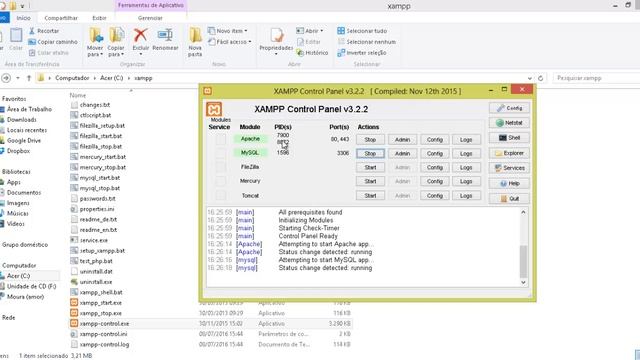This screenshot has width=640, height=360.
Task: Open Explorer from XAMPP side buttons
Action: point(509,153)
